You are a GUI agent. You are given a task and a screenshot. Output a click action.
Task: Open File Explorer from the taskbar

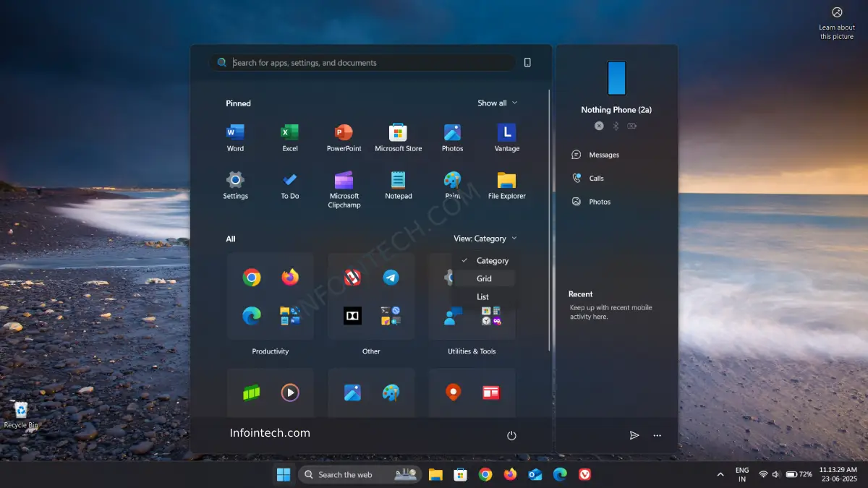tap(435, 474)
